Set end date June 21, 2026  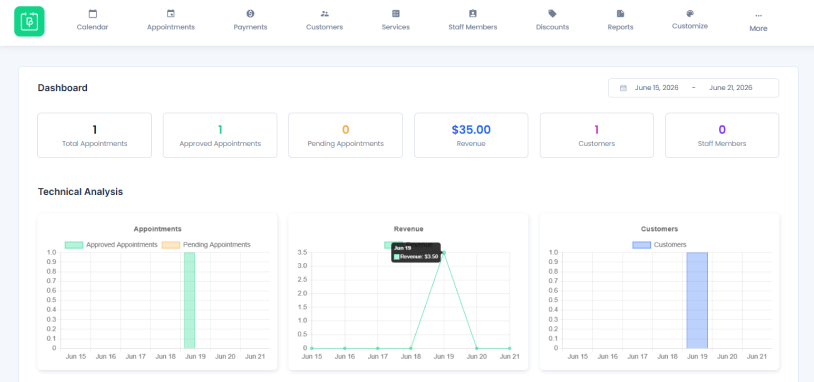coord(730,88)
